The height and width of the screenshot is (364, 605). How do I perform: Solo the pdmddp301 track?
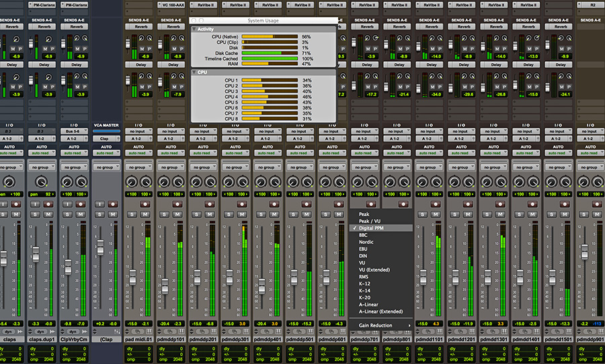click(x=229, y=214)
